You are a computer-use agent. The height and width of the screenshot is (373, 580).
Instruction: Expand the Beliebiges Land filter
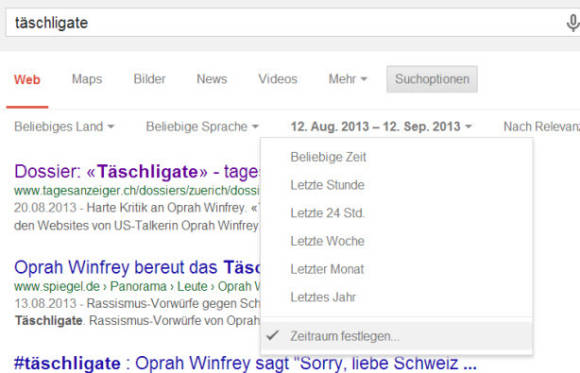tap(64, 127)
